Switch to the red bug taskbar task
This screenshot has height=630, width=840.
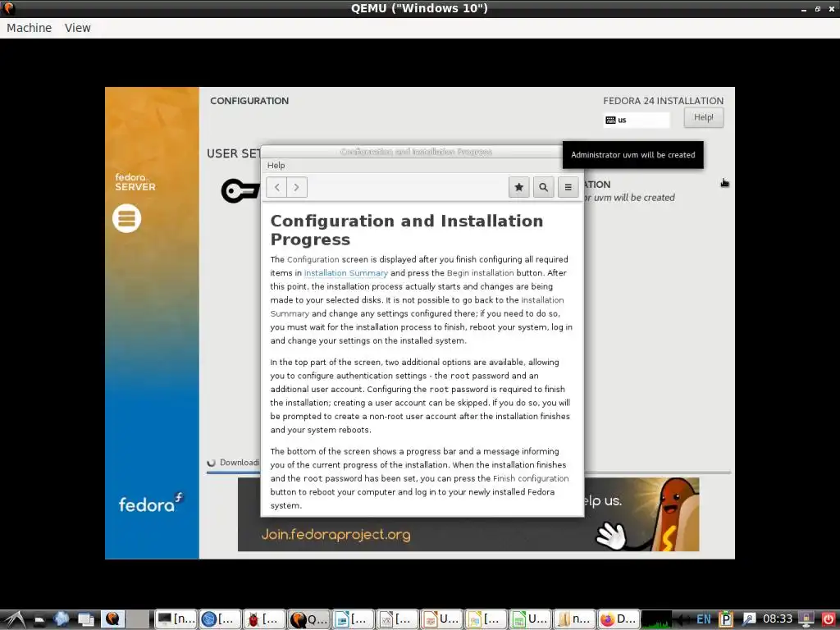265,619
